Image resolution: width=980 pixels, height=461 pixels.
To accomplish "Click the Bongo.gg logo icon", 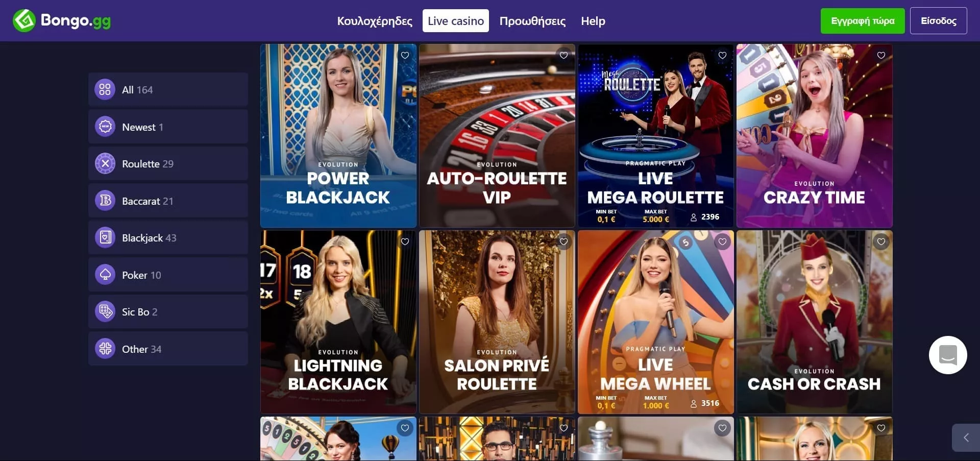I will pyautogui.click(x=24, y=20).
